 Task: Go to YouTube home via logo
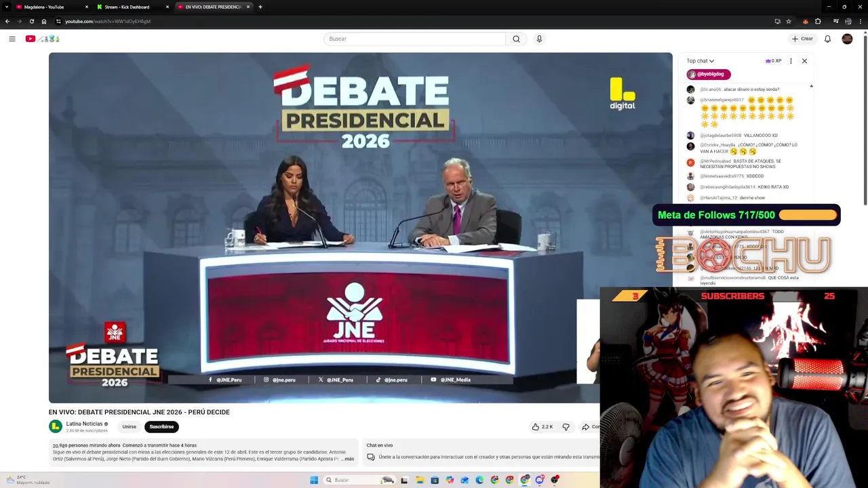pyautogui.click(x=43, y=39)
